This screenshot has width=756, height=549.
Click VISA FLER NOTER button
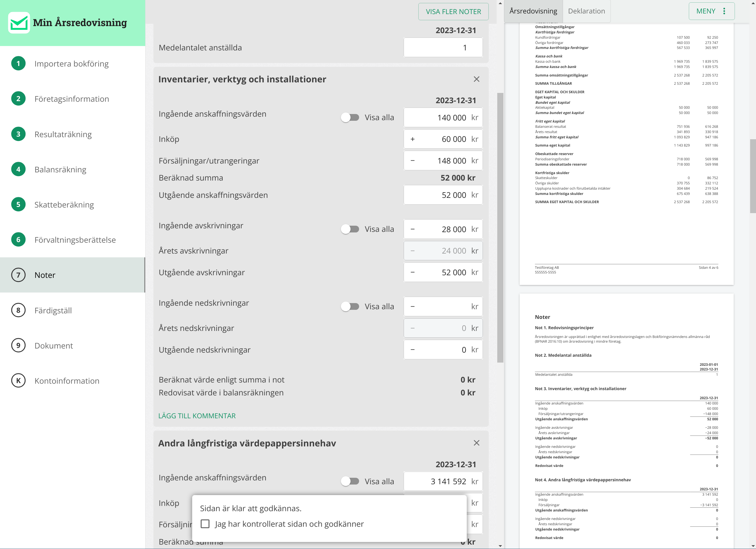(453, 12)
